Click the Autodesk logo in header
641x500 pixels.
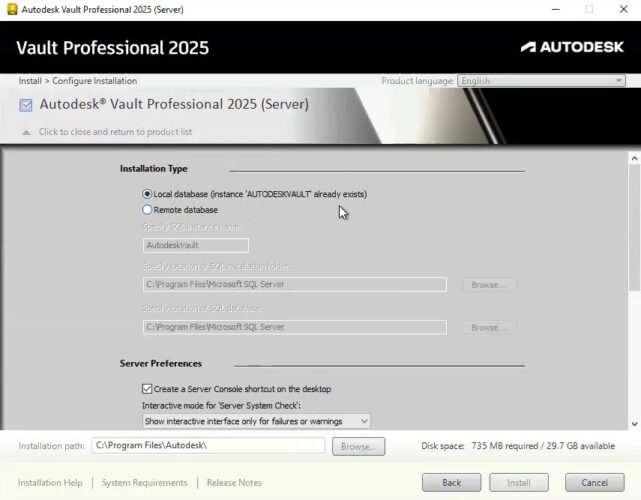(572, 47)
